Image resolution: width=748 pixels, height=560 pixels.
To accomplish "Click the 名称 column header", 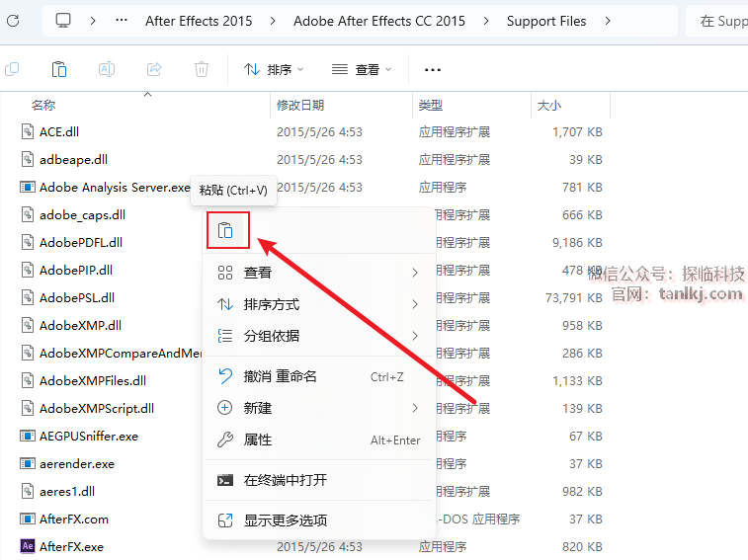I will pos(43,105).
